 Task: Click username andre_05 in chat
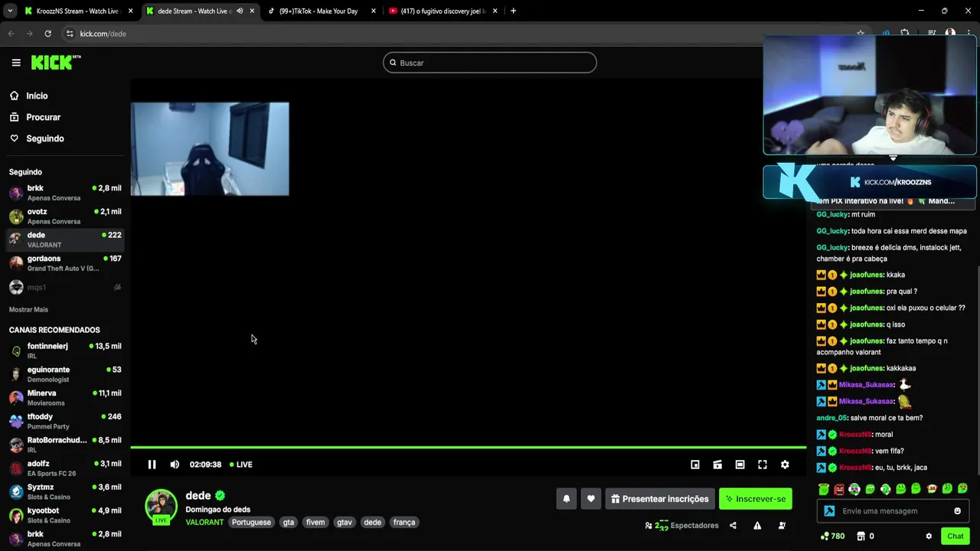[831, 418]
